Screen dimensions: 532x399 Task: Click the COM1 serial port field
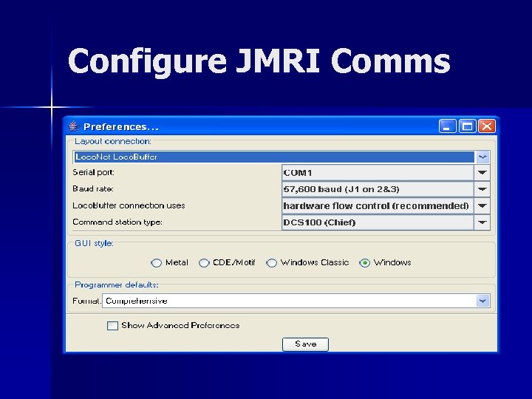click(378, 173)
